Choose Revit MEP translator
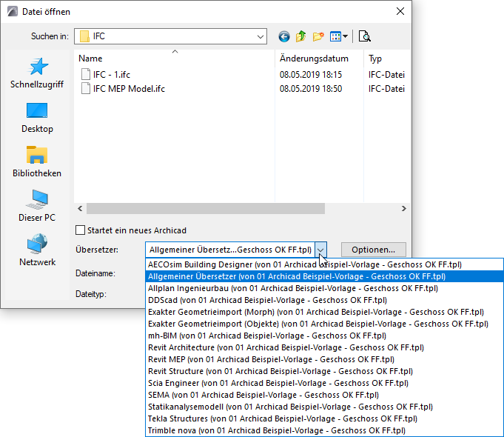 324,359
